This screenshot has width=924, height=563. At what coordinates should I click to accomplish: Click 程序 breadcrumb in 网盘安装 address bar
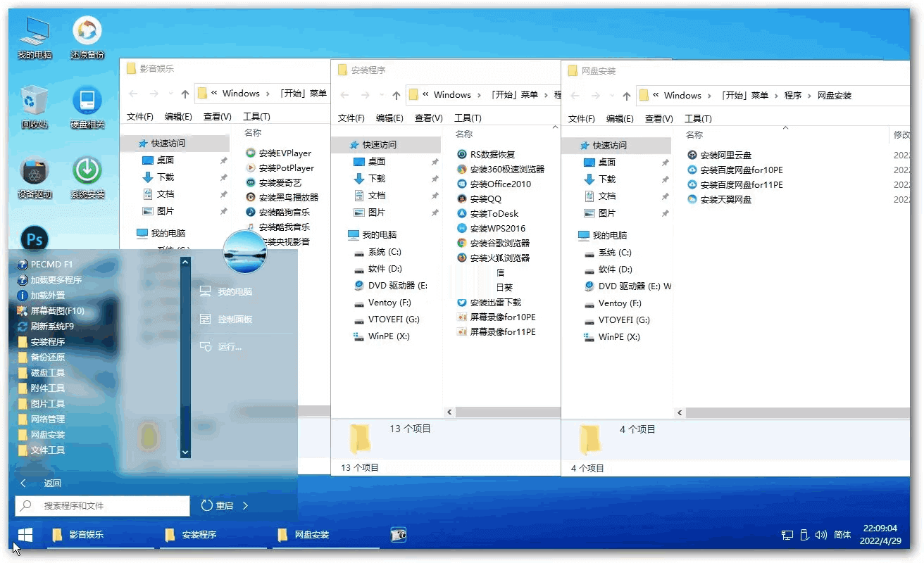[x=793, y=95]
